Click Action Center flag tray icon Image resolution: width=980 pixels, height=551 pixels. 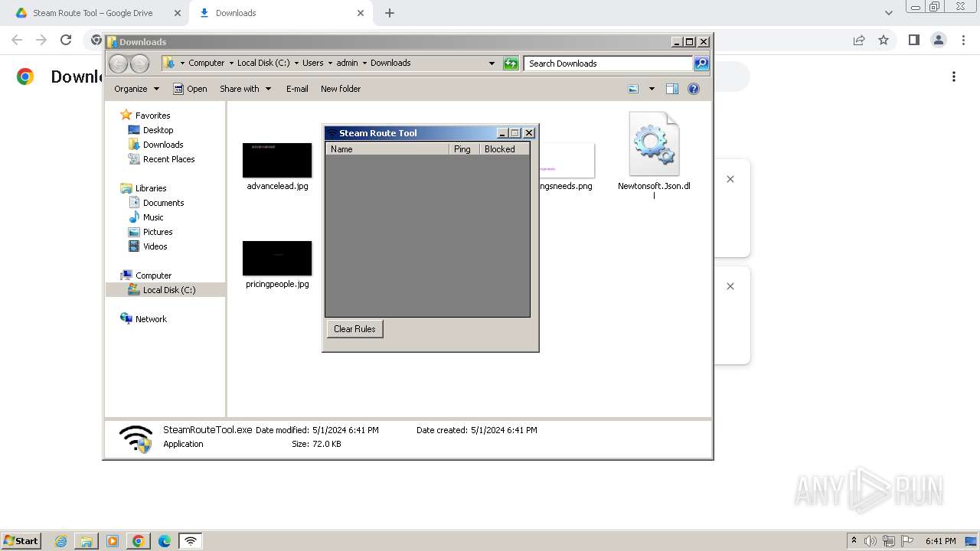tap(907, 541)
